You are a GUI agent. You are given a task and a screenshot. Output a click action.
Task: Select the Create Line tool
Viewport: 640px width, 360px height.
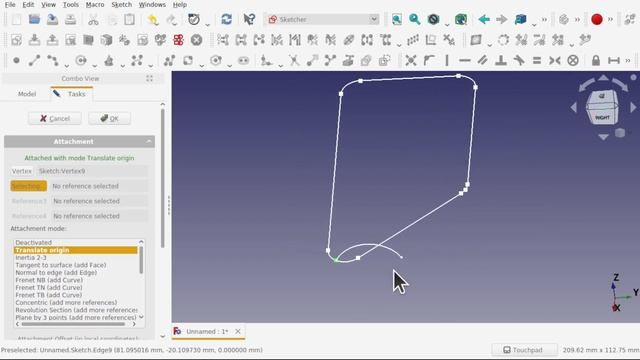[34, 60]
